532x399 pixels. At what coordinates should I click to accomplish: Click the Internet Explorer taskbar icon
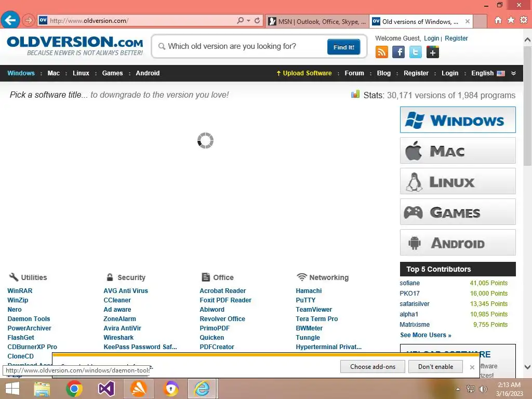click(202, 389)
